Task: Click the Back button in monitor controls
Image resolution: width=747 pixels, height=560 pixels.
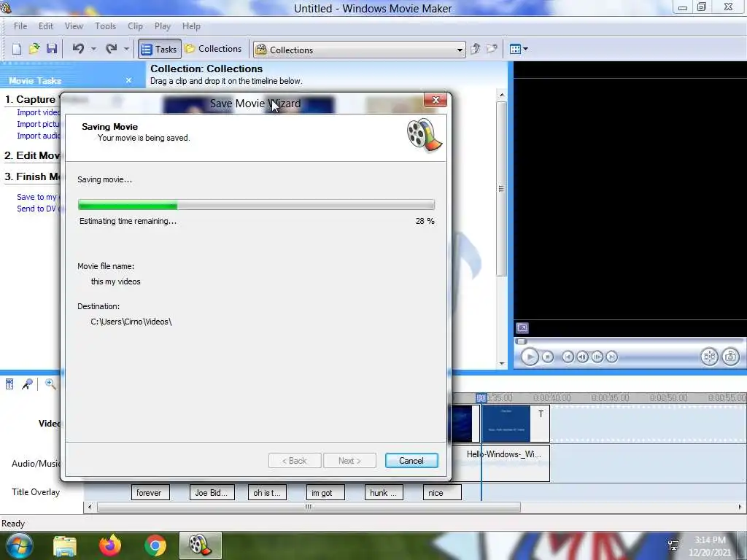Action: click(x=568, y=357)
